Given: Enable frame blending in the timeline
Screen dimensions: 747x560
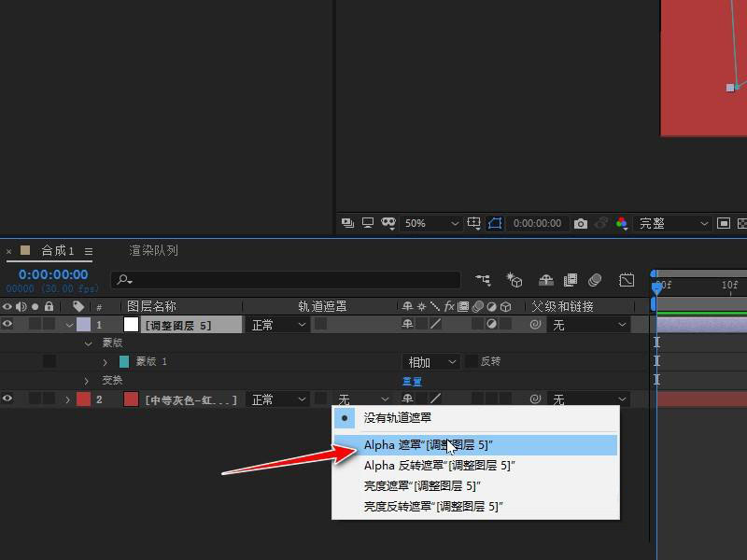Looking at the screenshot, I should pos(570,280).
